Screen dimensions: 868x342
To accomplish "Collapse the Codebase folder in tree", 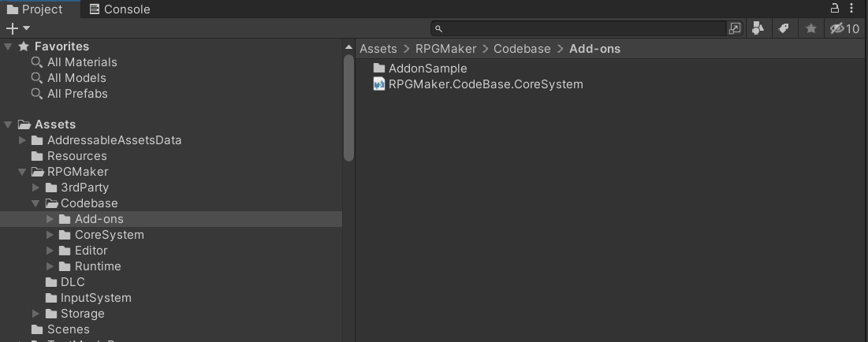I will click(x=35, y=203).
